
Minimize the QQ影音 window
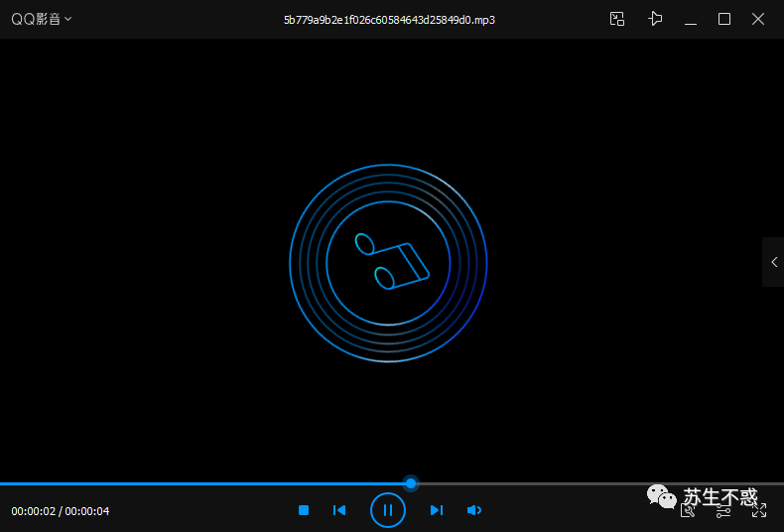(x=691, y=23)
